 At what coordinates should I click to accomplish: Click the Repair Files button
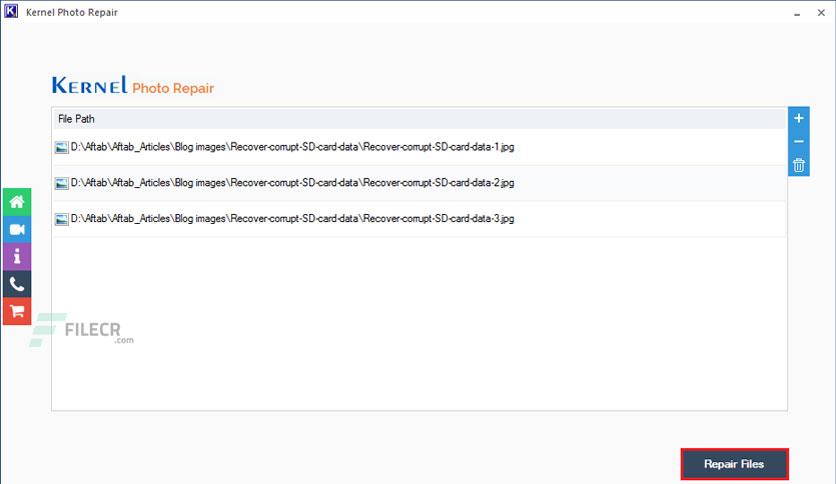pos(734,464)
